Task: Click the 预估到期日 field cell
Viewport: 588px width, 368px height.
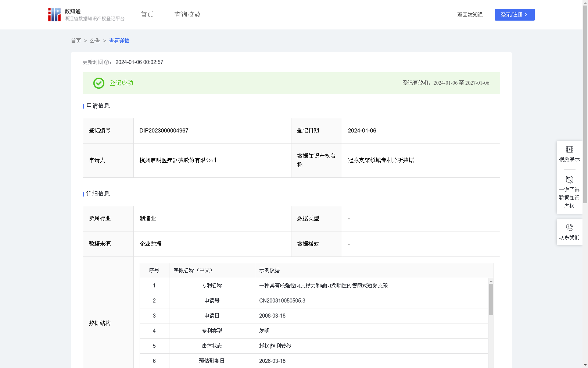Action: point(212,361)
